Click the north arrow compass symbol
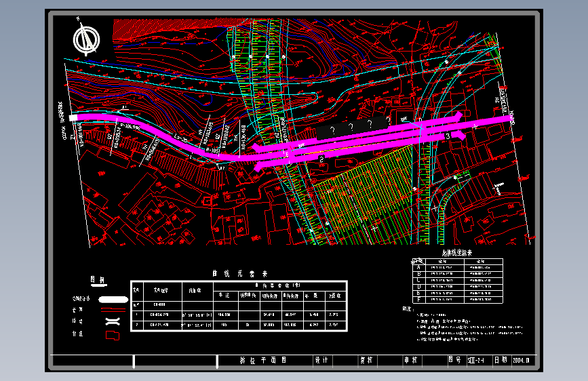This screenshot has width=588, height=381. [86, 38]
